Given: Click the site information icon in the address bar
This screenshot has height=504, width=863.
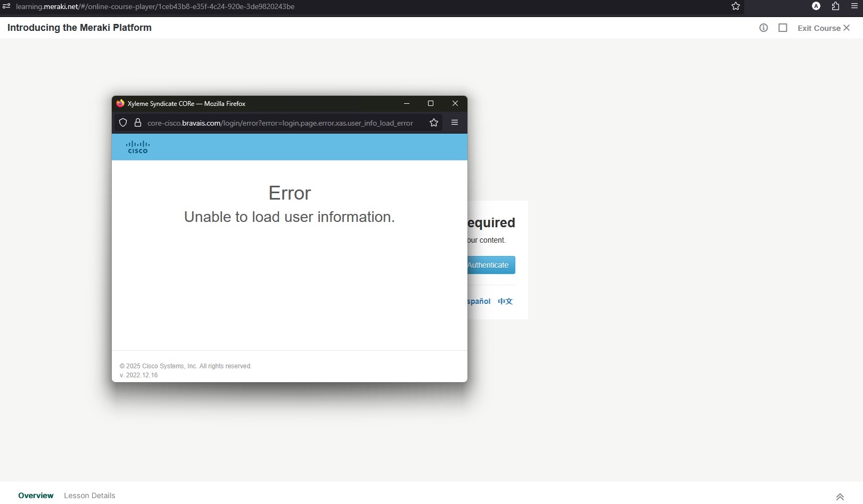Looking at the screenshot, I should pos(6,6).
